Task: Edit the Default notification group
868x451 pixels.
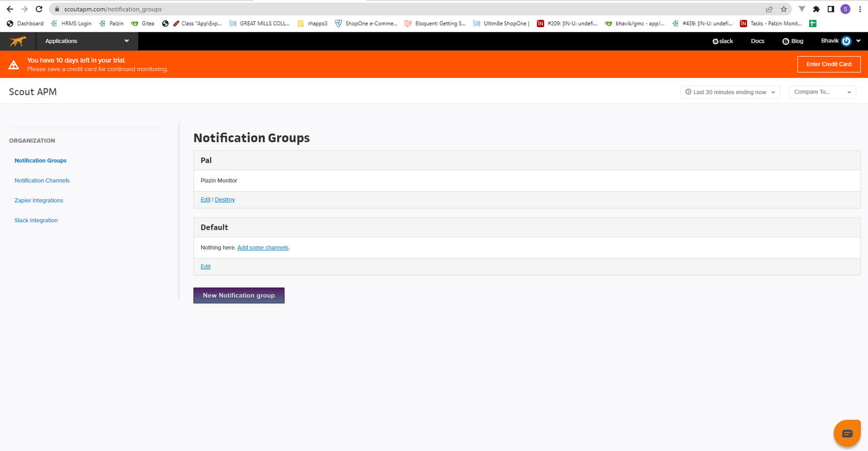Action: click(x=205, y=267)
